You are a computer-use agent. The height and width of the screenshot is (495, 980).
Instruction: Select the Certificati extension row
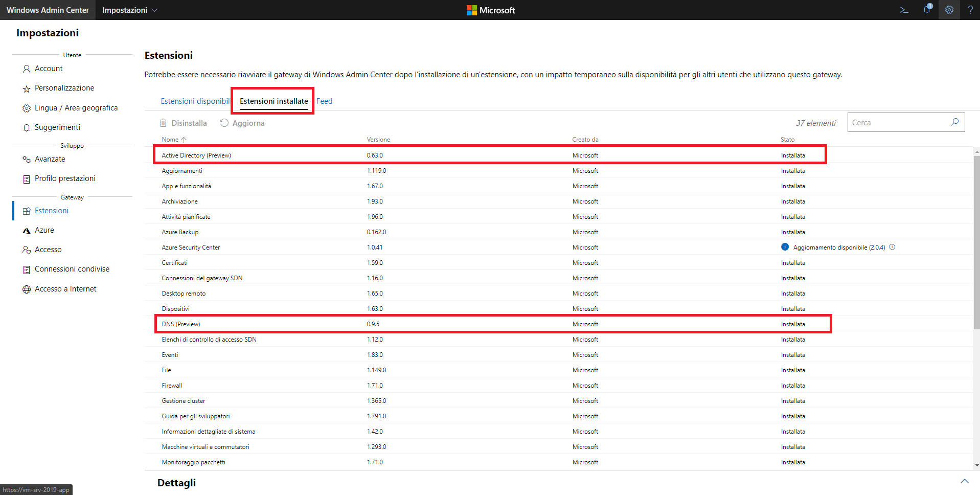[x=559, y=262]
